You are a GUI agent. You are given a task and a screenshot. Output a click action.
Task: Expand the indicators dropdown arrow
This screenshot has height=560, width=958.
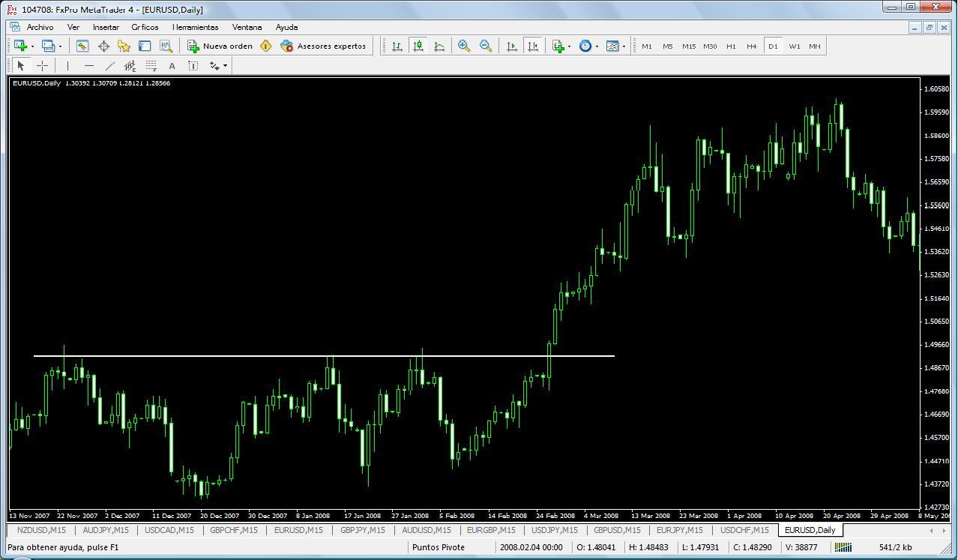[570, 46]
